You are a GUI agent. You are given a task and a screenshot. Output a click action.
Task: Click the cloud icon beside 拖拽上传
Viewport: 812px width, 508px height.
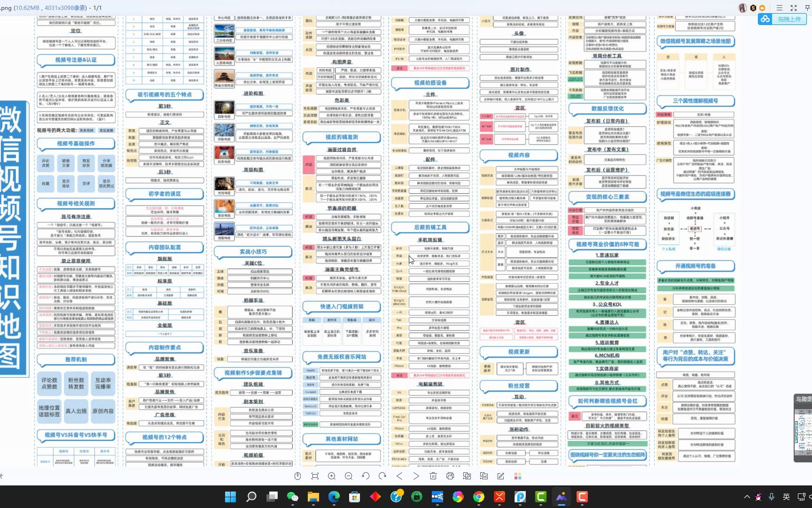pos(766,19)
